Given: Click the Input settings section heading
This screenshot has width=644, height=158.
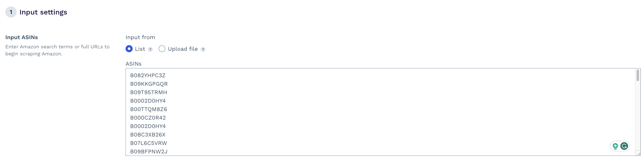Looking at the screenshot, I should (x=43, y=12).
